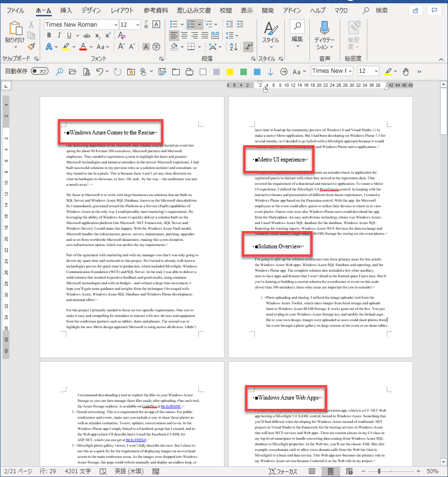448x477 pixels.
Task: Open the Times New Roman font dropdown in ribbon
Action: (115, 25)
